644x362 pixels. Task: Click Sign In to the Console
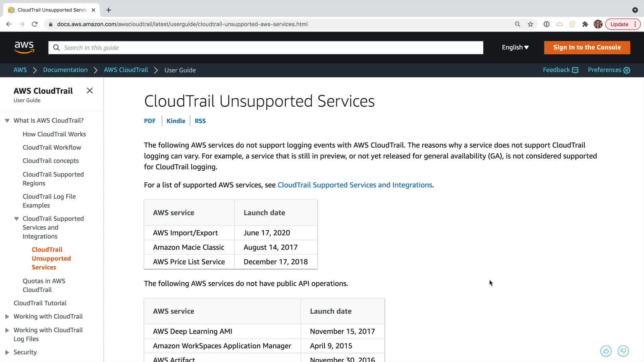click(587, 47)
